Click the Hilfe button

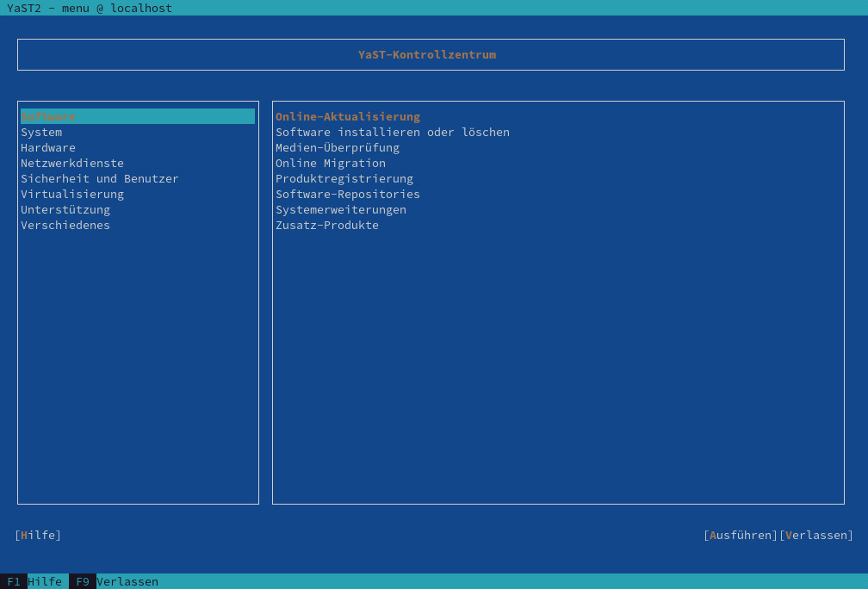[x=38, y=535]
